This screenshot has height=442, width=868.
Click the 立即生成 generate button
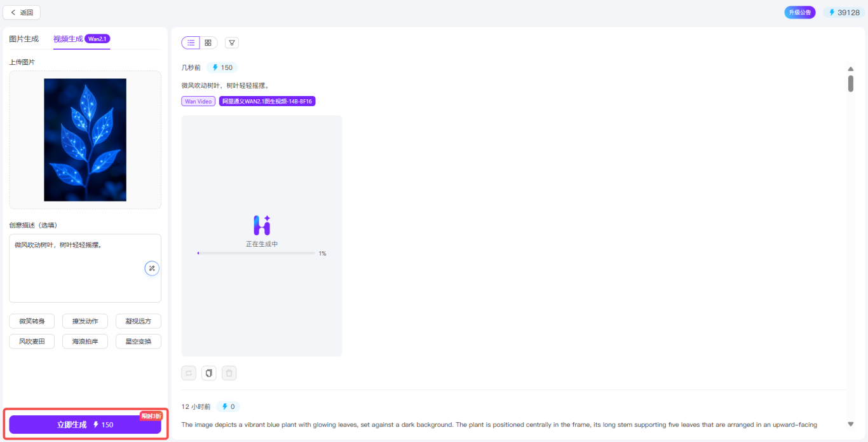(x=85, y=425)
